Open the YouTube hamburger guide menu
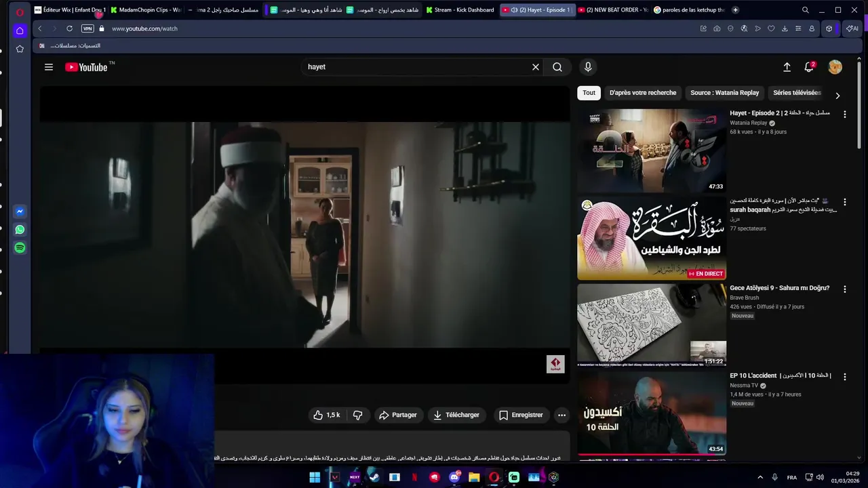Image resolution: width=868 pixels, height=488 pixels. [x=49, y=67]
